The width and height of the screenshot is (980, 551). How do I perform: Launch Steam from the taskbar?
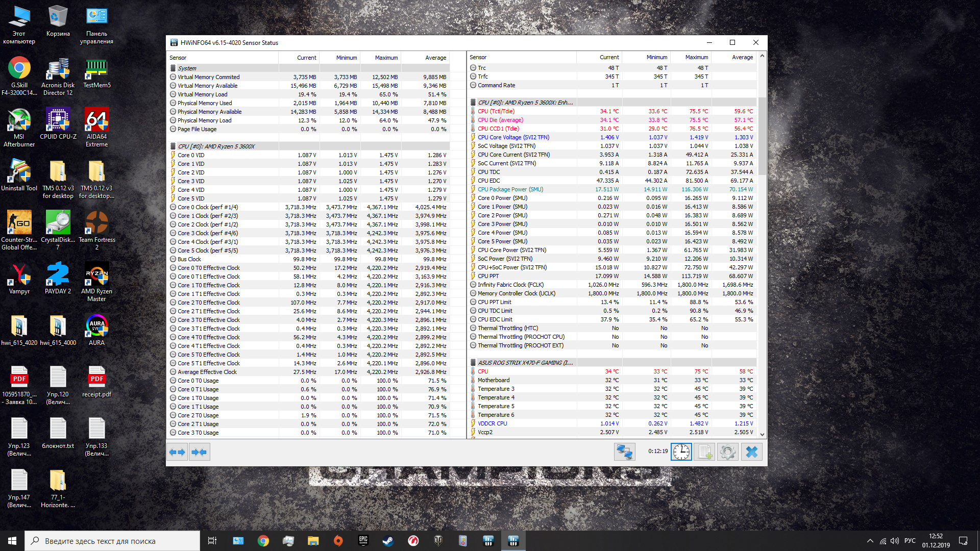388,541
